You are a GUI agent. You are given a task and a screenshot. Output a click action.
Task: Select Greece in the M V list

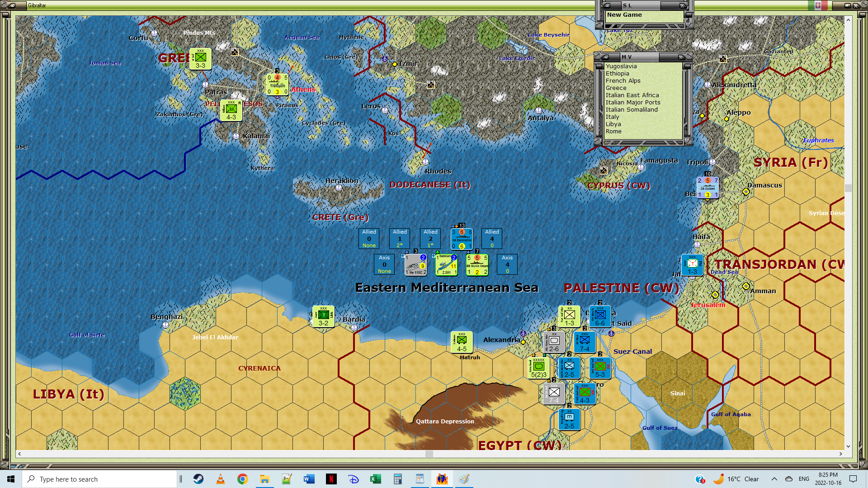tap(616, 88)
